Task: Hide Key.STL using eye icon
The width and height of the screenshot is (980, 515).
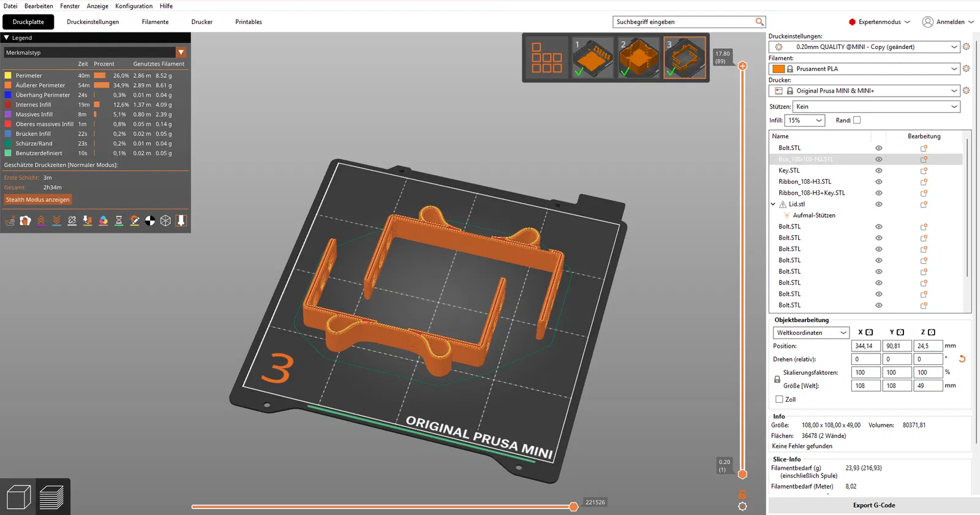Action: tap(879, 170)
